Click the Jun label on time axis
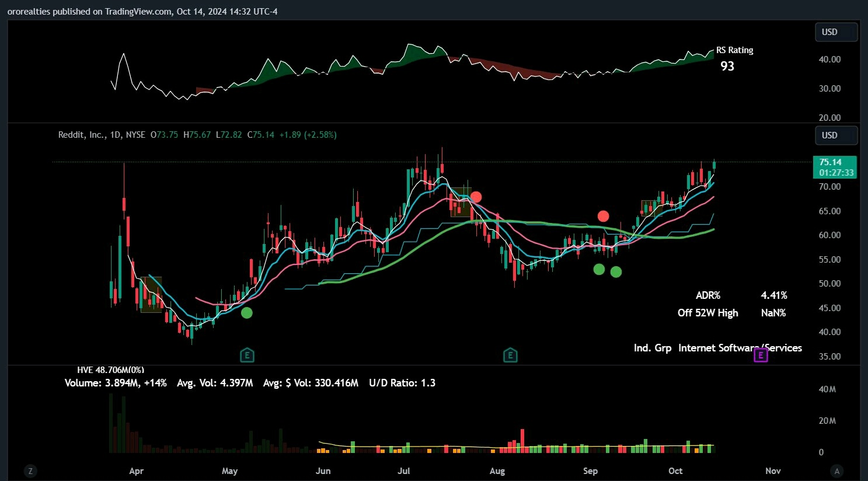The width and height of the screenshot is (868, 481). point(323,471)
